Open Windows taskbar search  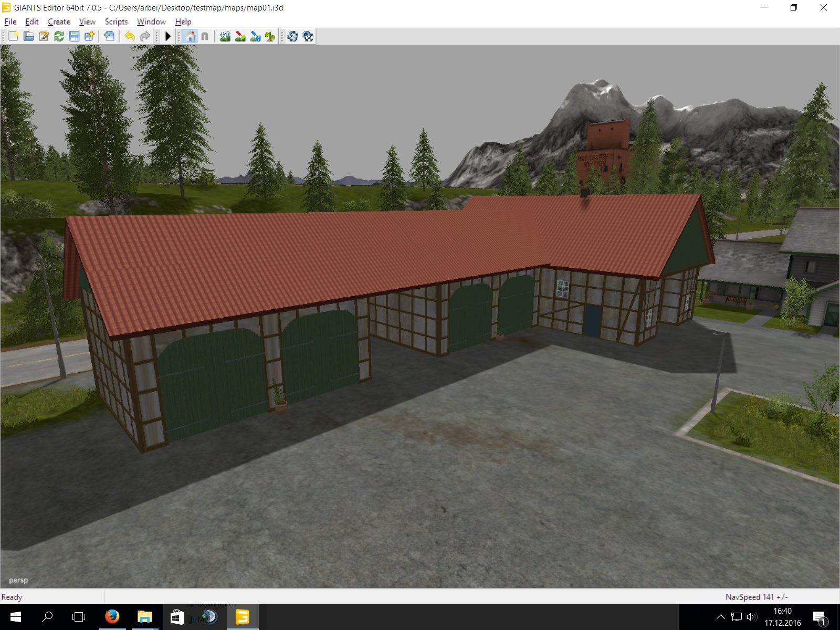click(x=47, y=617)
